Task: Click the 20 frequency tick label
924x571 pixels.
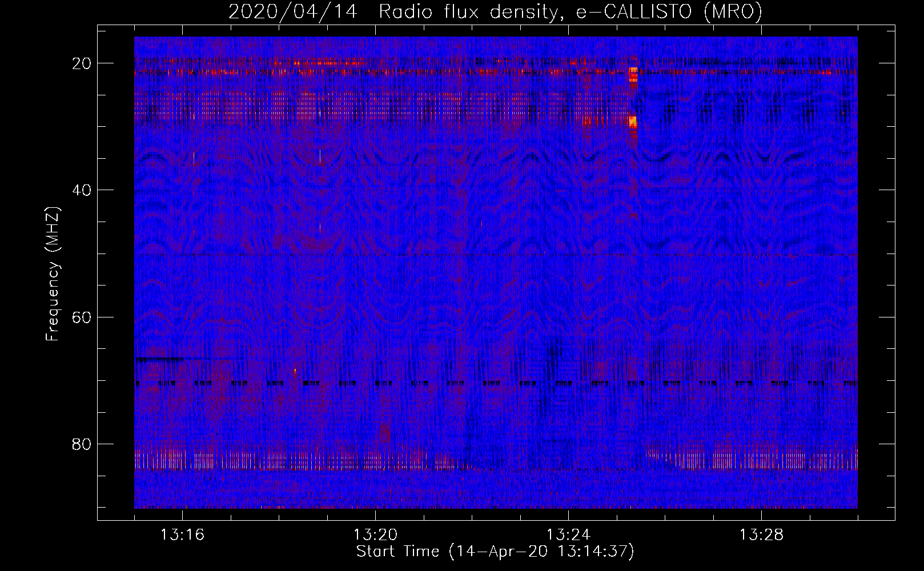Action: (x=82, y=63)
